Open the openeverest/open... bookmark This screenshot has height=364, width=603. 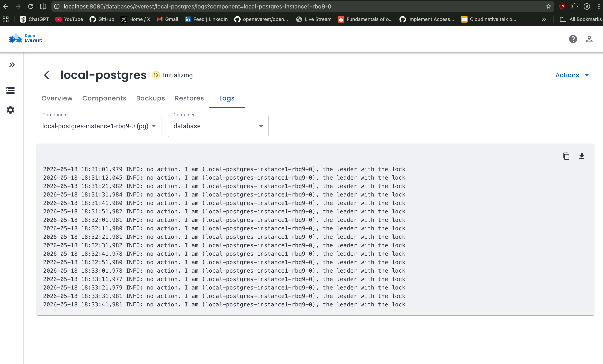261,19
